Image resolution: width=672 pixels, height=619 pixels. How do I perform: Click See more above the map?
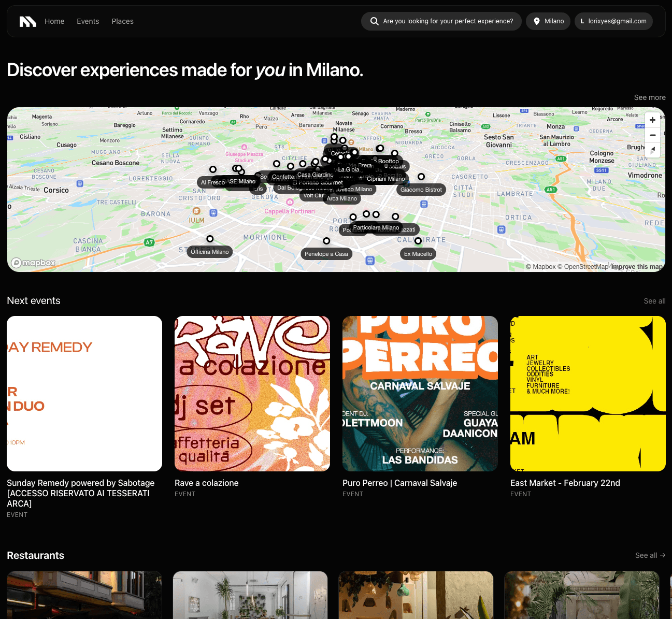pos(650,97)
